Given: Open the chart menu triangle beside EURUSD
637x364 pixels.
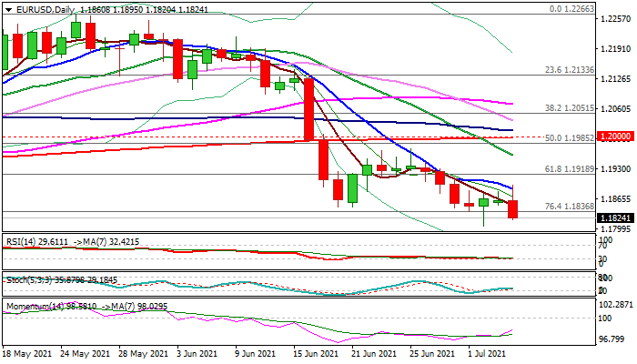Looking at the screenshot, I should tap(6, 8).
